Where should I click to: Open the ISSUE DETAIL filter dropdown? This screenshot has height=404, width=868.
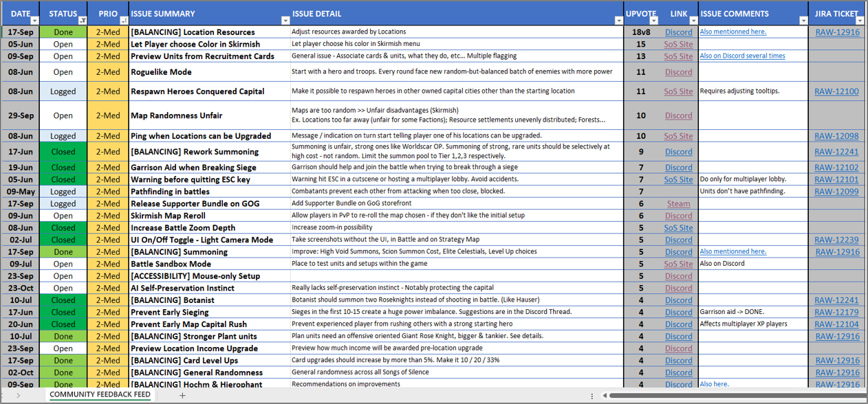(618, 21)
